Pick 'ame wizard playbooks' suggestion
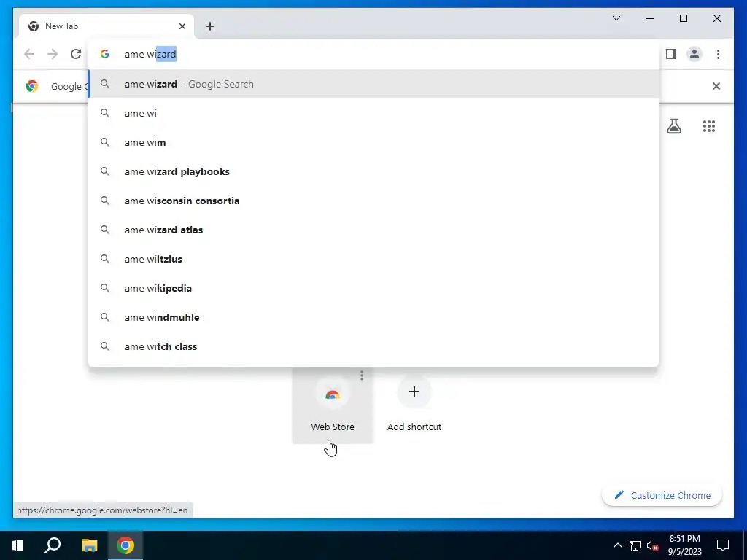 point(373,171)
